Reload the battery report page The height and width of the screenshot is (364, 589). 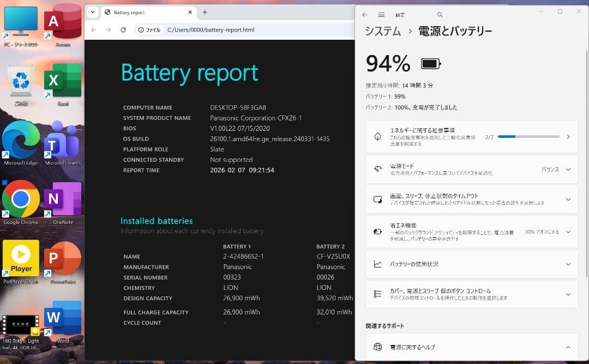click(x=122, y=30)
